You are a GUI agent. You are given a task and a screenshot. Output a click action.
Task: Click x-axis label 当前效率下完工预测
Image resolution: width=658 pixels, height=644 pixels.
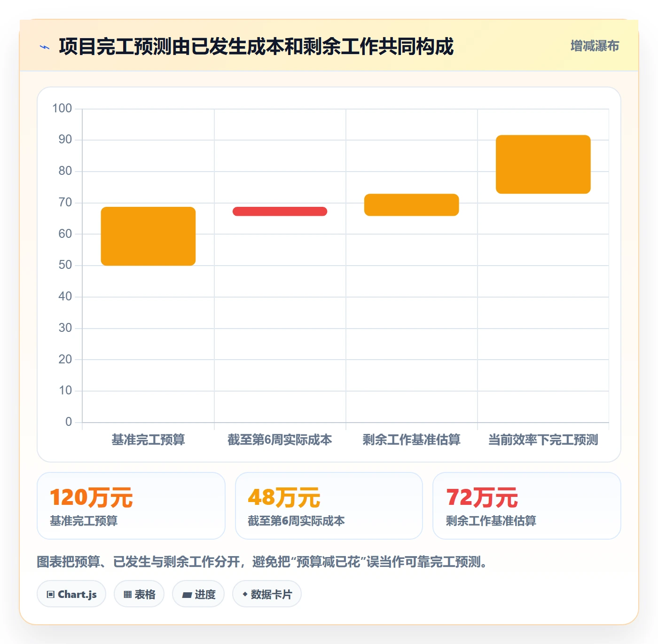543,440
